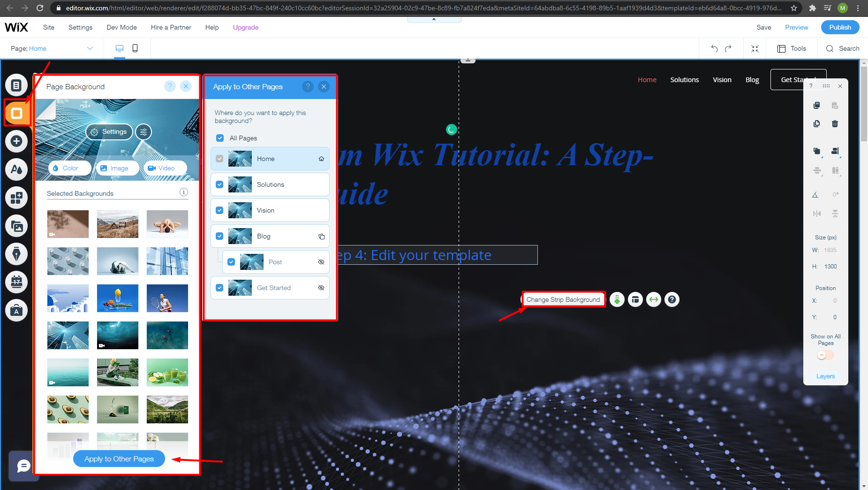The height and width of the screenshot is (490, 868).
Task: Uncheck the Get Started page checkbox
Action: (219, 288)
